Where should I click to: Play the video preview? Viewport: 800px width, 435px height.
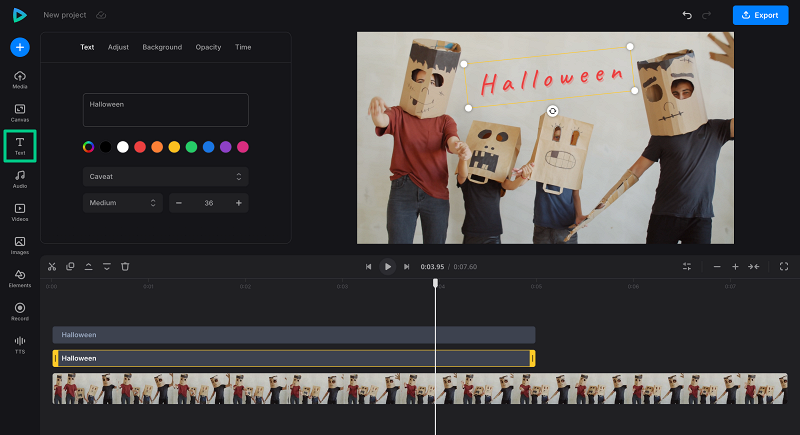pyautogui.click(x=387, y=267)
